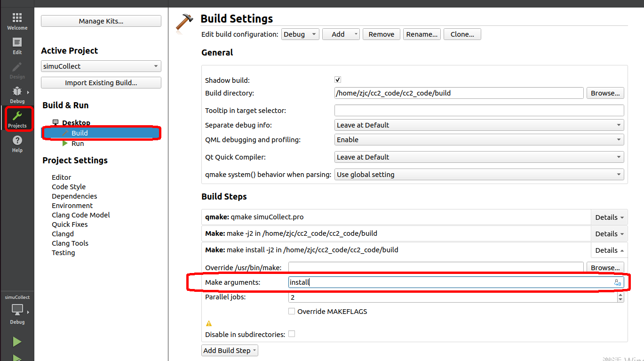This screenshot has height=361, width=644.
Task: Click make install -j2 step summary
Action: click(302, 250)
